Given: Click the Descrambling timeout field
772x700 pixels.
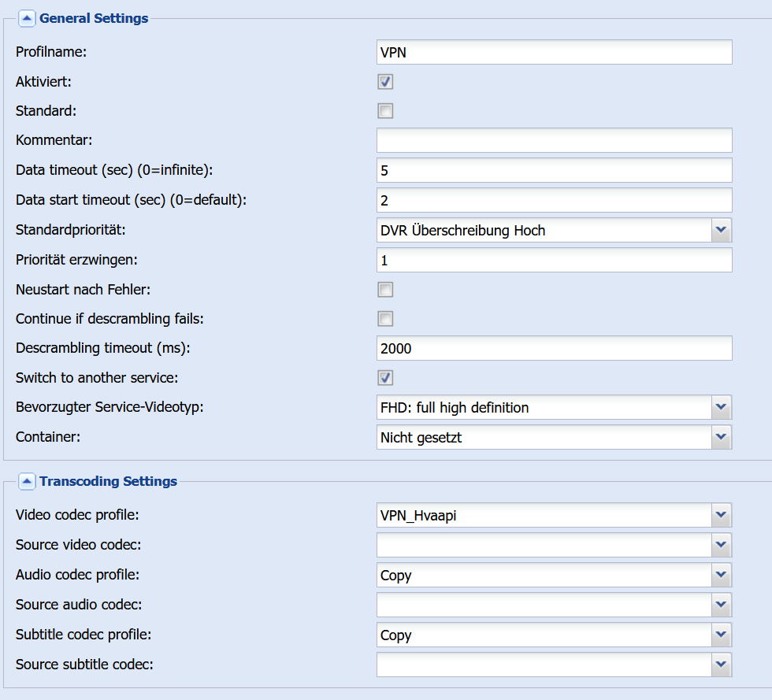Looking at the screenshot, I should [555, 348].
